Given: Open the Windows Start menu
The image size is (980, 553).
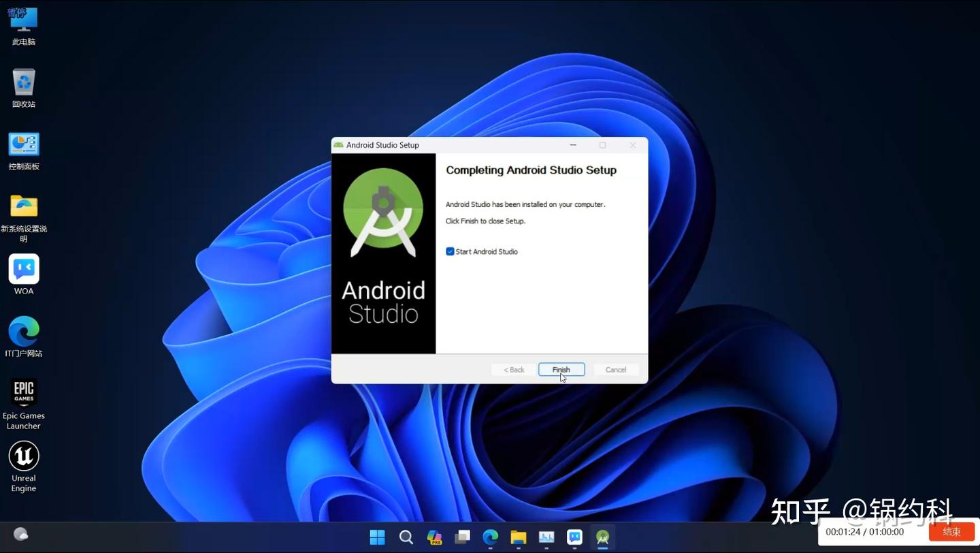Looking at the screenshot, I should pos(377,537).
